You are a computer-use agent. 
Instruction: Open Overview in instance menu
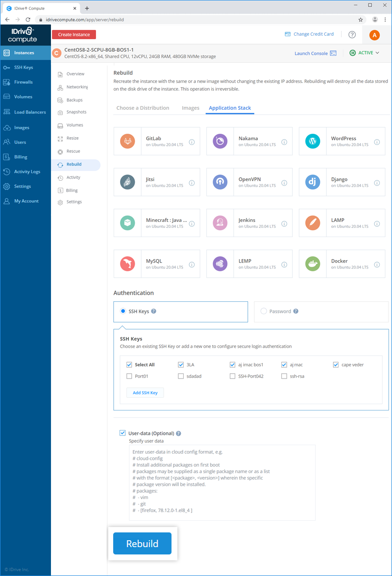(x=75, y=74)
